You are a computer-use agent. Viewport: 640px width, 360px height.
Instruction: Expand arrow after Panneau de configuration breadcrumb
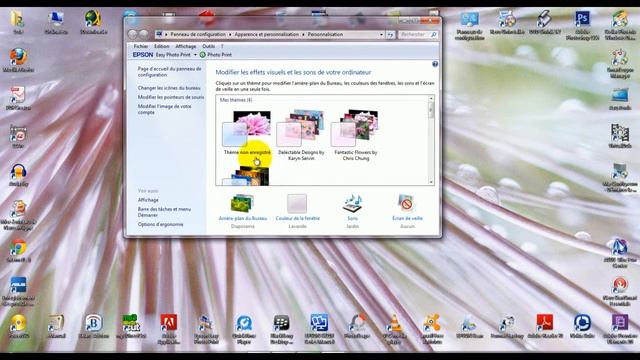click(230, 35)
